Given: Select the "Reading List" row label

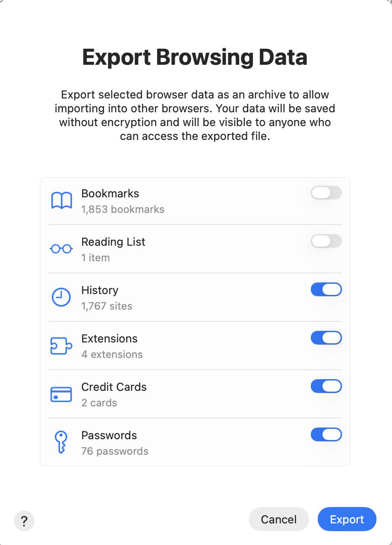Looking at the screenshot, I should 113,242.
